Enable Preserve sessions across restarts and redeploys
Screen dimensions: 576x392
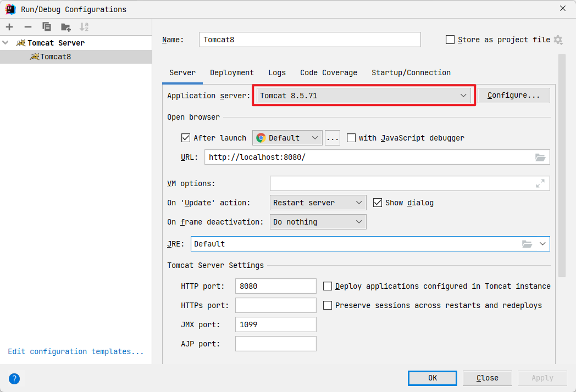328,305
